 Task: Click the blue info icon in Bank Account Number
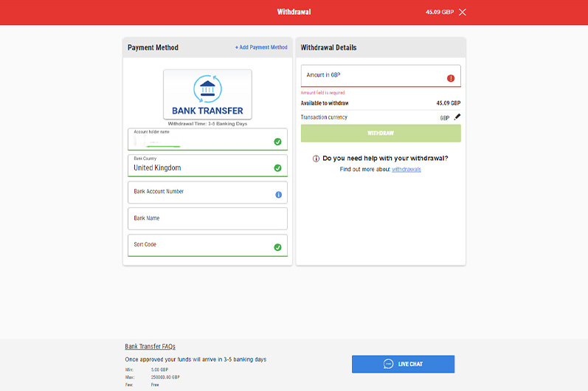tap(278, 195)
